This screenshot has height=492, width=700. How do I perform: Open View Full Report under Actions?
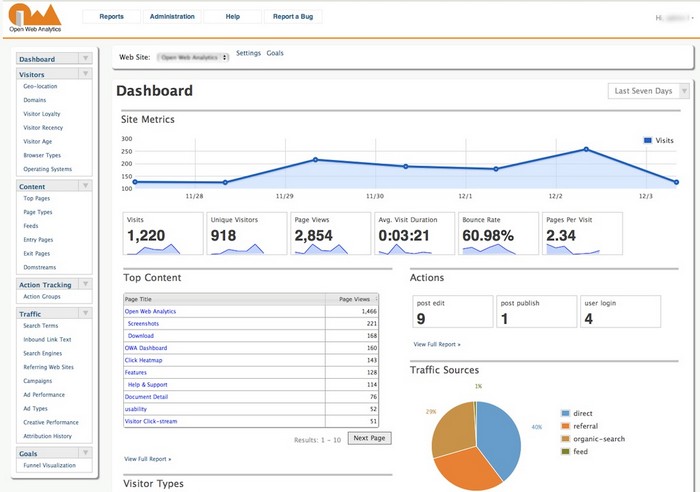[437, 344]
